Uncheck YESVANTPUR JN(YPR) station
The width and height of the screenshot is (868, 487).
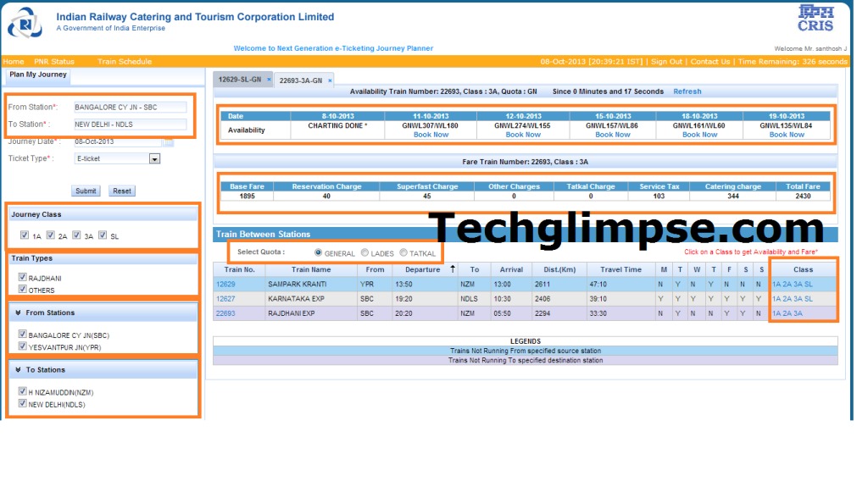pos(22,346)
